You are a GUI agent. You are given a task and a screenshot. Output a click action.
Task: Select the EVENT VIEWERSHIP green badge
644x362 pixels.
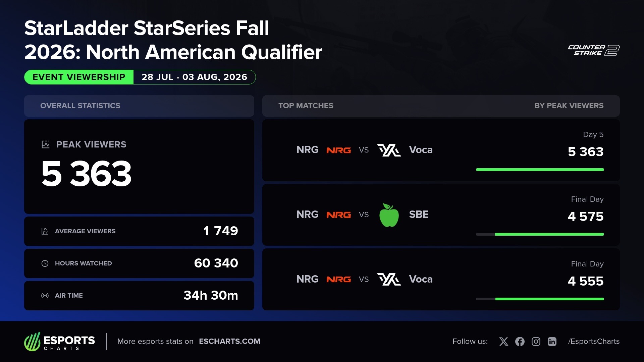[x=79, y=77]
